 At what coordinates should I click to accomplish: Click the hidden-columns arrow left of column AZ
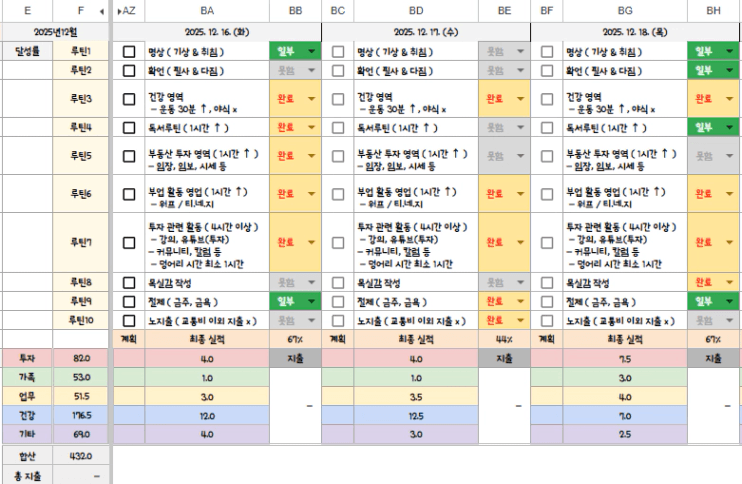pyautogui.click(x=120, y=9)
